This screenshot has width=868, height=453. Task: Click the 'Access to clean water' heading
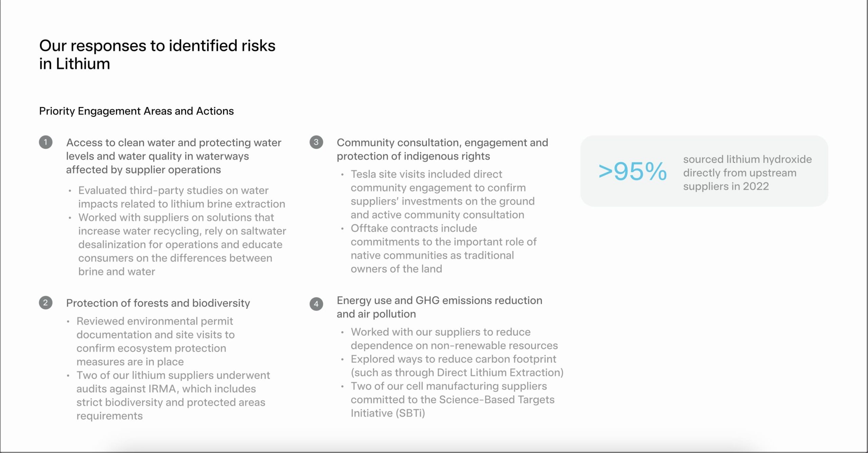click(174, 156)
